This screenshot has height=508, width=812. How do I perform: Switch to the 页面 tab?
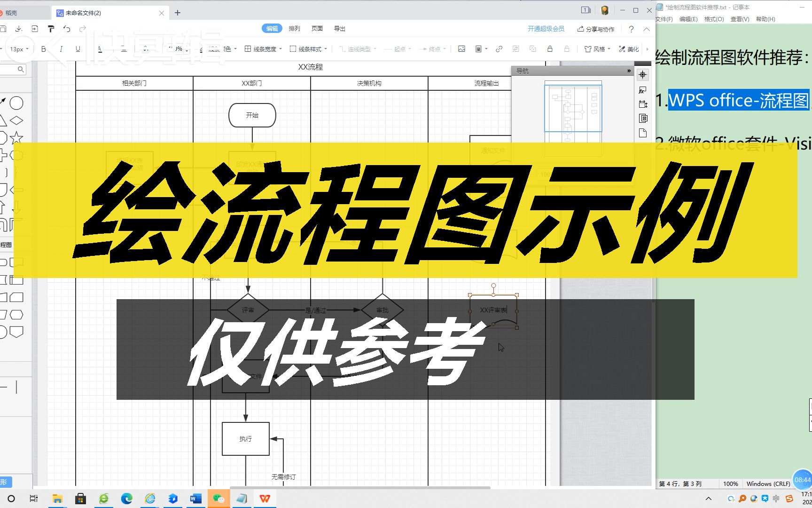(x=317, y=29)
